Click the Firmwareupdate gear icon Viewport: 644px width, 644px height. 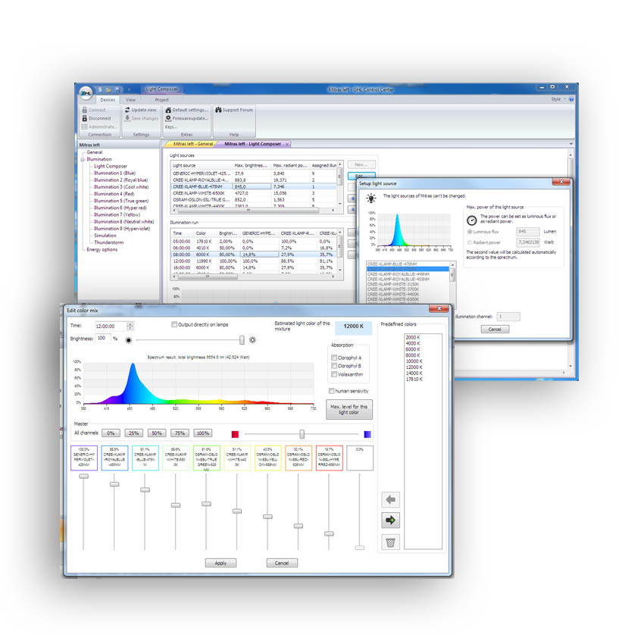tap(168, 118)
